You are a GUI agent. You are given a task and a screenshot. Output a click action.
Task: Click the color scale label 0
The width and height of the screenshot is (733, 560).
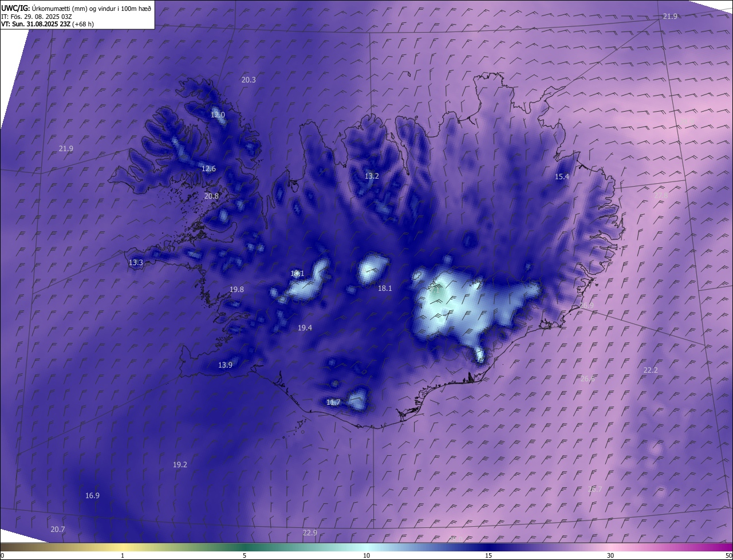pyautogui.click(x=2, y=555)
